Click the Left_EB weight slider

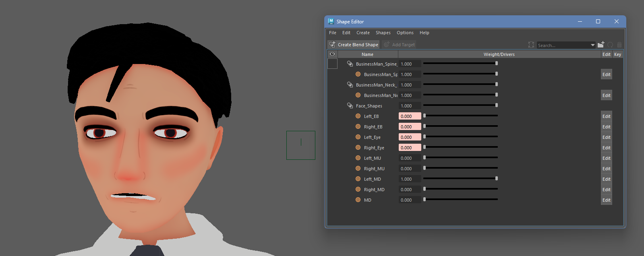pos(460,116)
